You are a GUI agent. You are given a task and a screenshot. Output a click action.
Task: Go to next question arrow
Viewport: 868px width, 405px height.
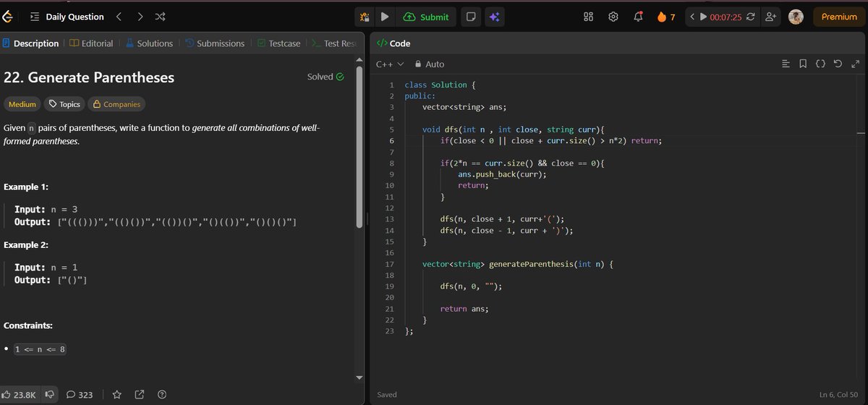pos(140,17)
